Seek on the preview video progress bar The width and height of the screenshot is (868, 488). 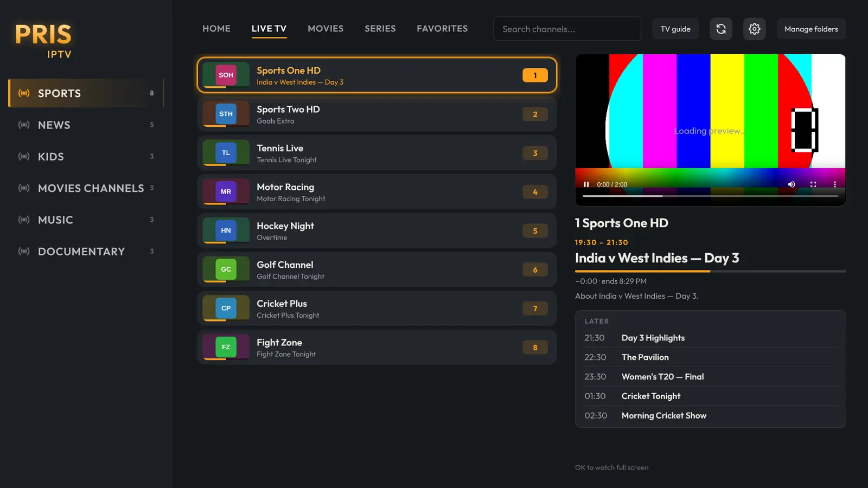pyautogui.click(x=710, y=196)
